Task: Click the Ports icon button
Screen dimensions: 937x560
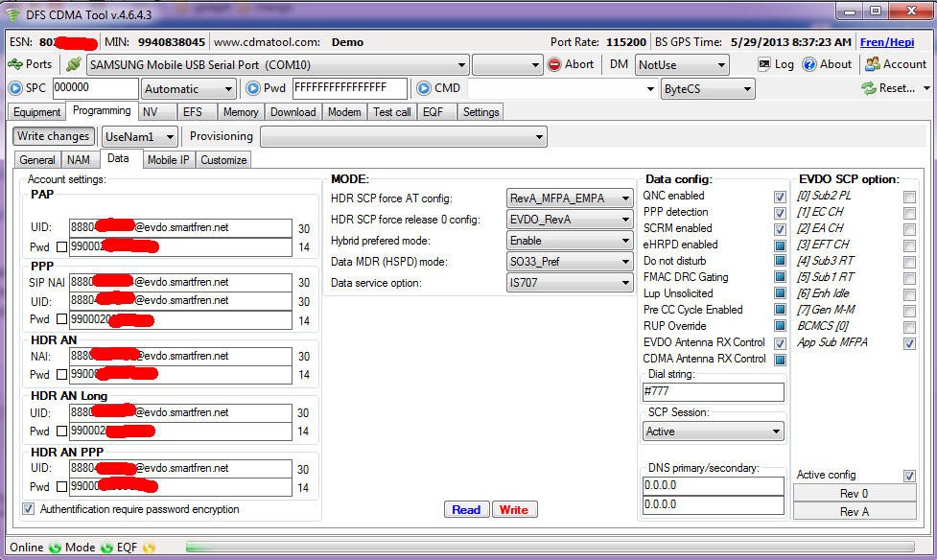Action: click(x=15, y=64)
